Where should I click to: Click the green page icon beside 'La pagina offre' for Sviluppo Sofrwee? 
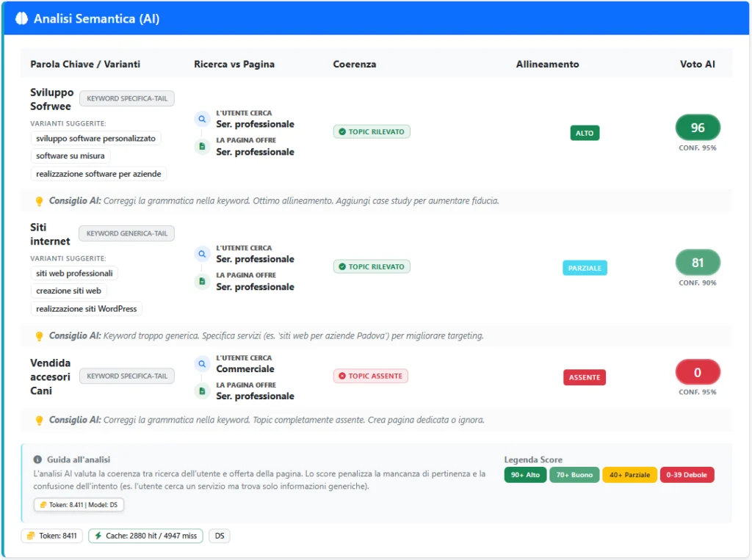pos(202,146)
